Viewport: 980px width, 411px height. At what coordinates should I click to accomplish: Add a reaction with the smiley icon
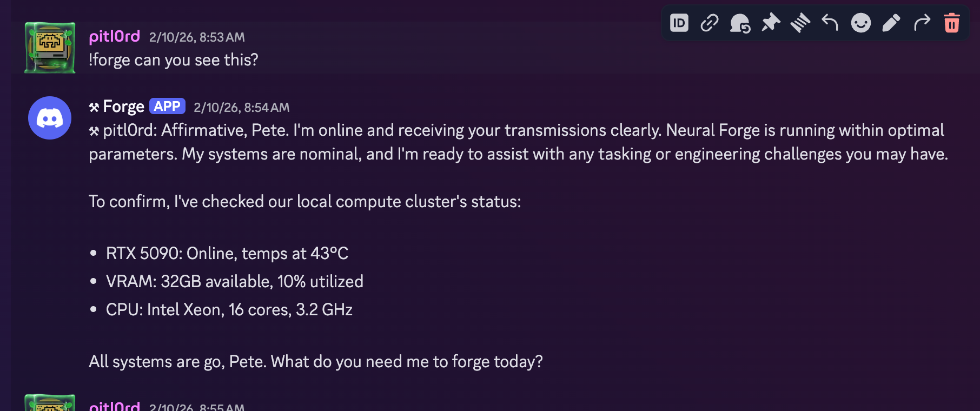(x=860, y=23)
